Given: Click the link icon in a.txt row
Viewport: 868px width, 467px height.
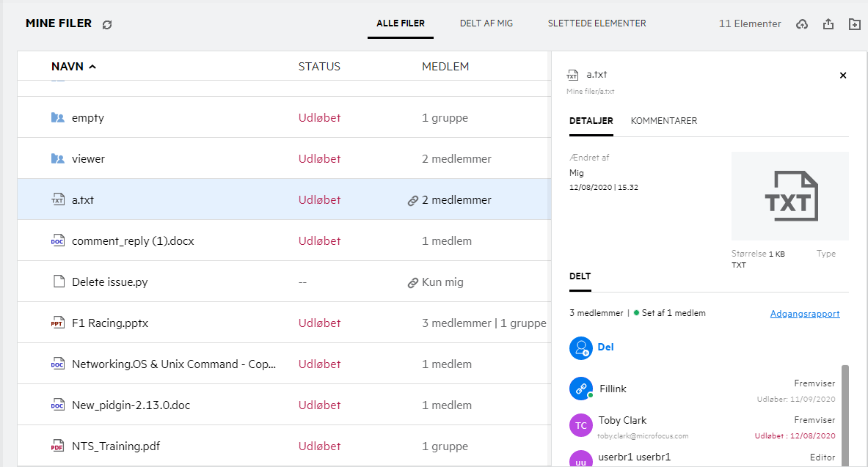Looking at the screenshot, I should [412, 200].
